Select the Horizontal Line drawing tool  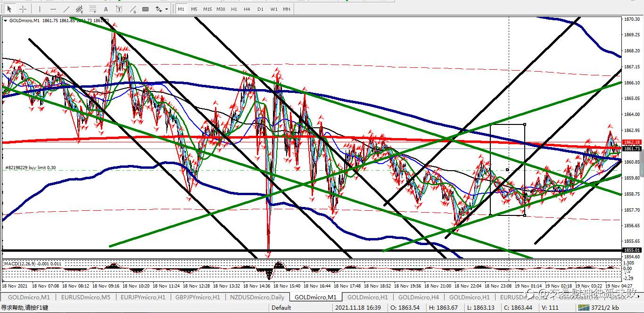53,9
